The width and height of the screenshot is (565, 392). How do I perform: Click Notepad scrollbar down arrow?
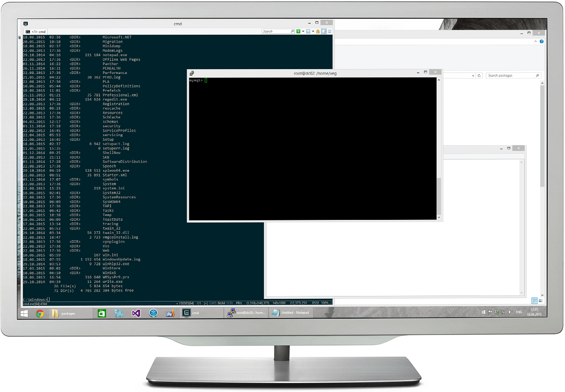coord(521,292)
